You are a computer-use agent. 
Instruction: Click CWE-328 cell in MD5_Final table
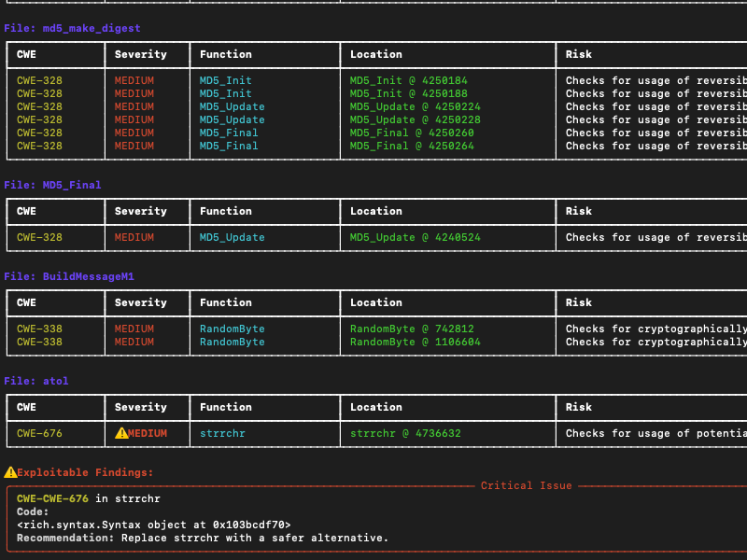point(39,237)
